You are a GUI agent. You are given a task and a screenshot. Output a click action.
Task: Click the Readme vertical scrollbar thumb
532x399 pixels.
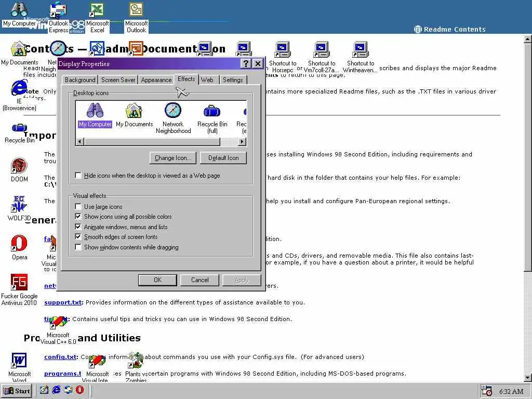pos(528,157)
